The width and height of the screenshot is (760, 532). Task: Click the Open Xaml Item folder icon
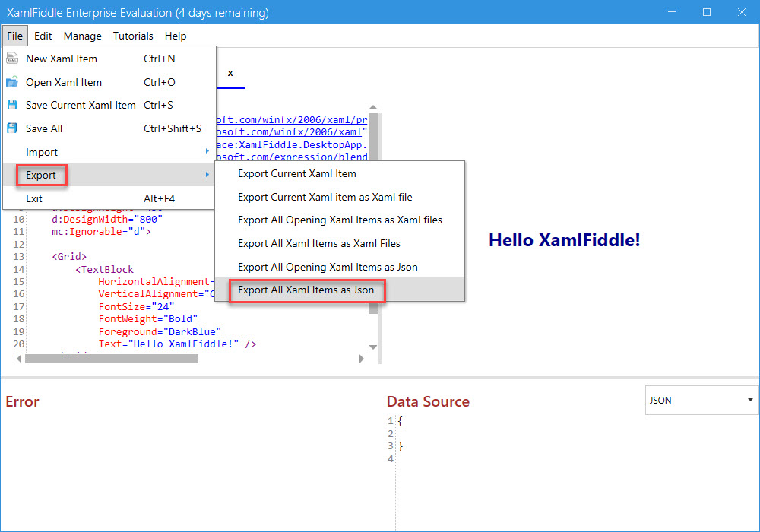click(12, 82)
